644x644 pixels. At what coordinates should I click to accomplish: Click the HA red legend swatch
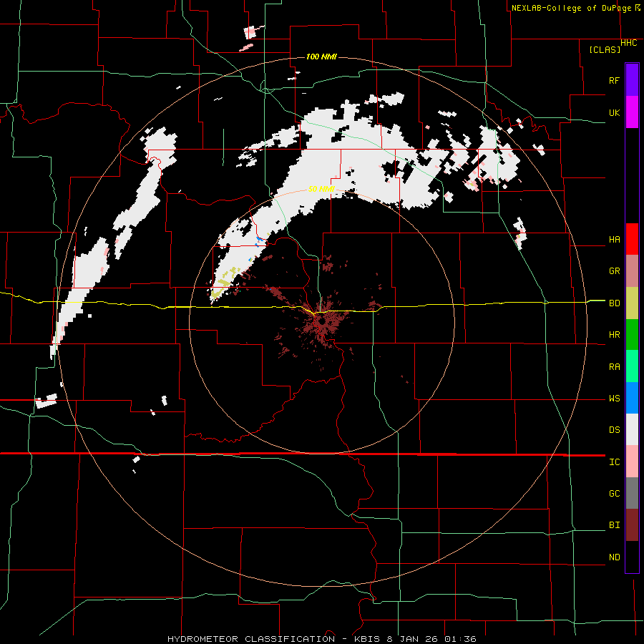(x=632, y=239)
